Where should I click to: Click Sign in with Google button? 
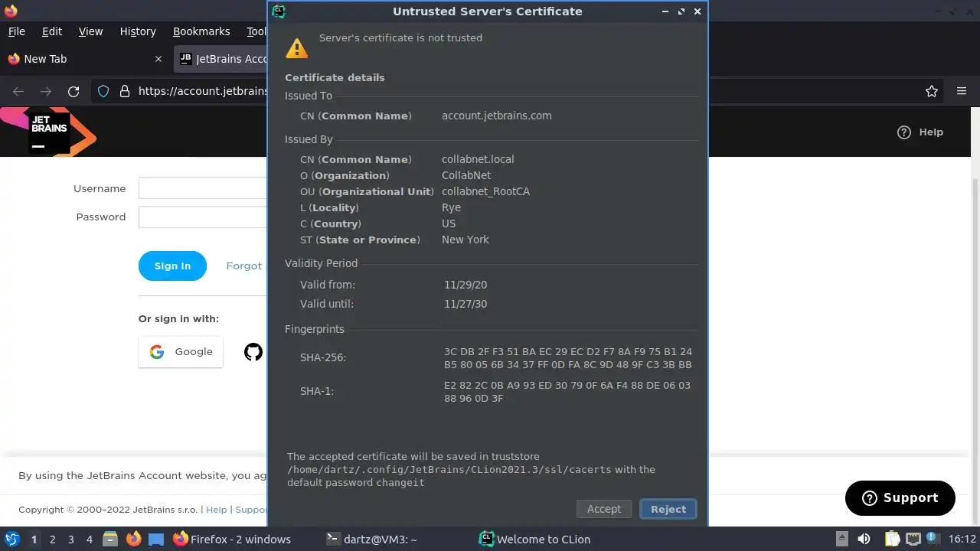[181, 352]
